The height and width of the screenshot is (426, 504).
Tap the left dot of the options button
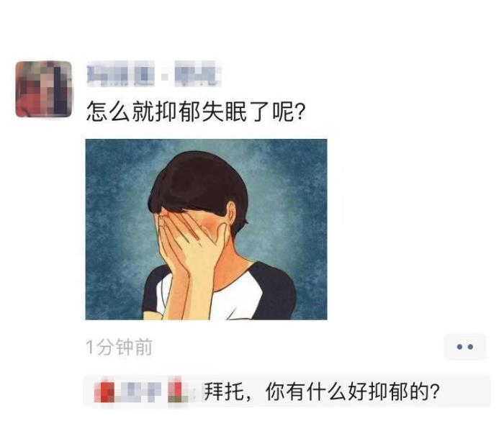459,347
